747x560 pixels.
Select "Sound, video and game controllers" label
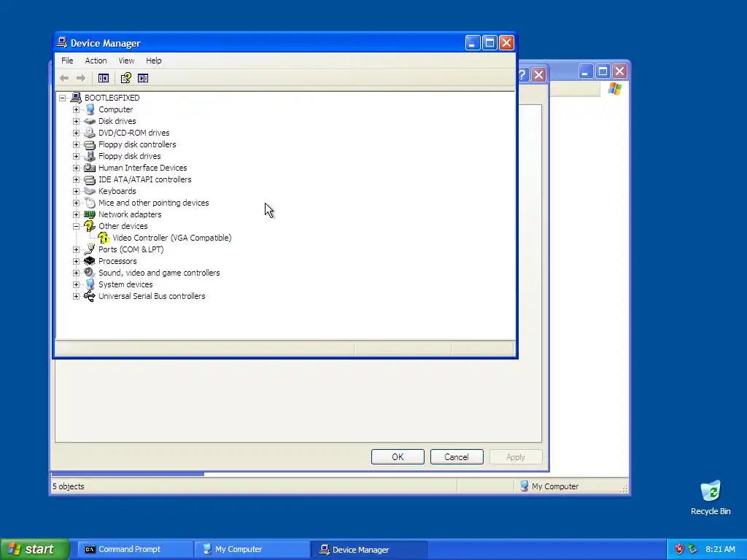159,273
